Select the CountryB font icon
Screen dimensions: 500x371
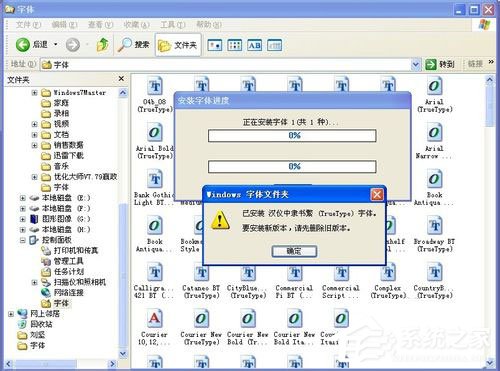pyautogui.click(x=435, y=272)
